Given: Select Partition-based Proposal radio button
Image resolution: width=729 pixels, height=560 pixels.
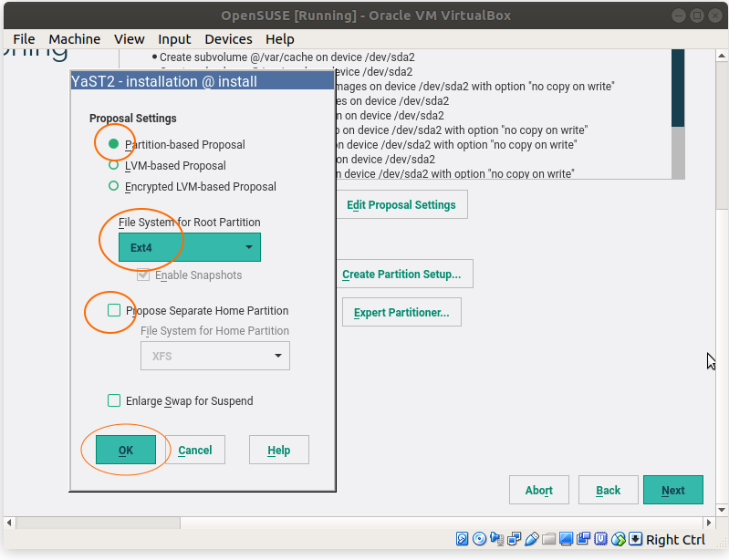Looking at the screenshot, I should [113, 144].
